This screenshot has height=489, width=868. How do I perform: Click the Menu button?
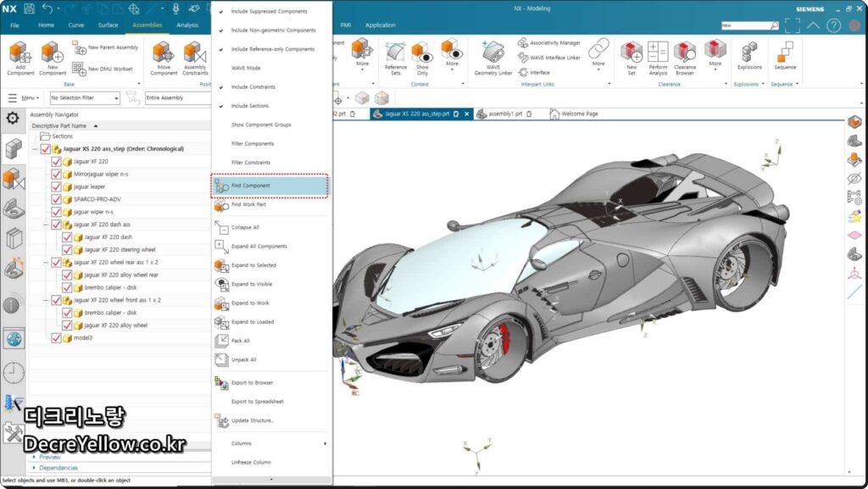[24, 98]
